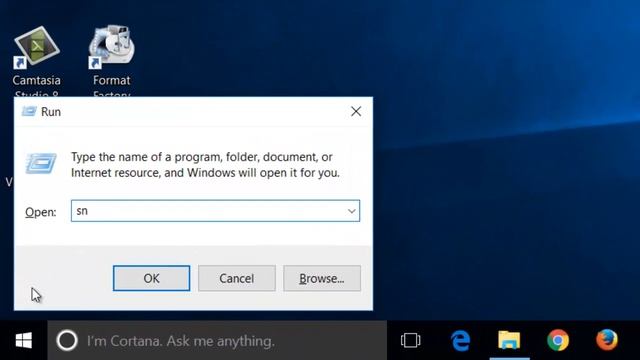Launch Microsoft Edge from the taskbar
Viewport: 640px width, 360px height.
pyautogui.click(x=460, y=340)
